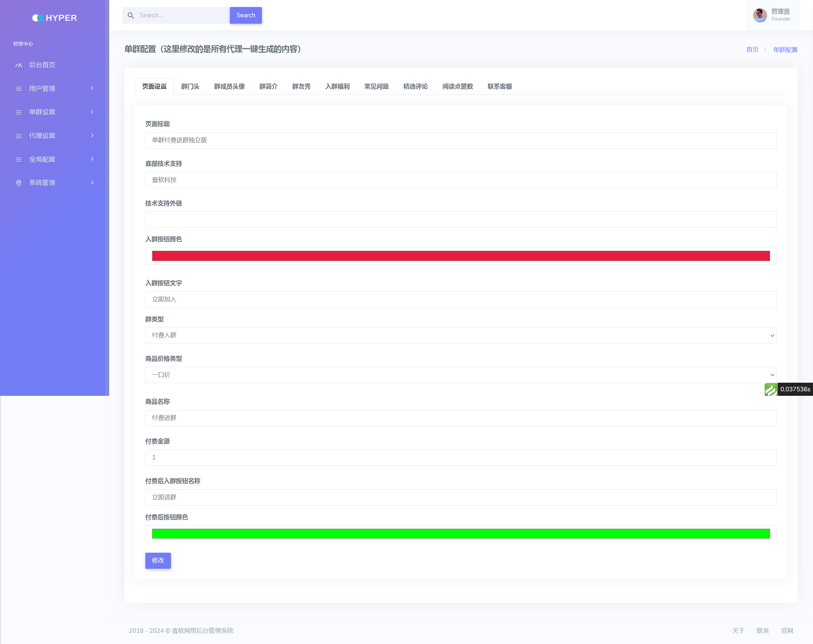The height and width of the screenshot is (644, 813).
Task: Click the 首页 breadcrumb link
Action: pos(752,49)
